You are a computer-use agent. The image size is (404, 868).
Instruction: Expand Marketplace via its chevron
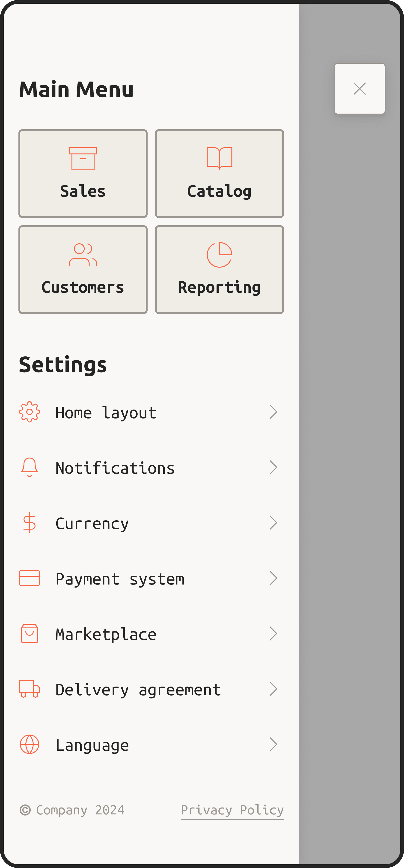pos(273,633)
